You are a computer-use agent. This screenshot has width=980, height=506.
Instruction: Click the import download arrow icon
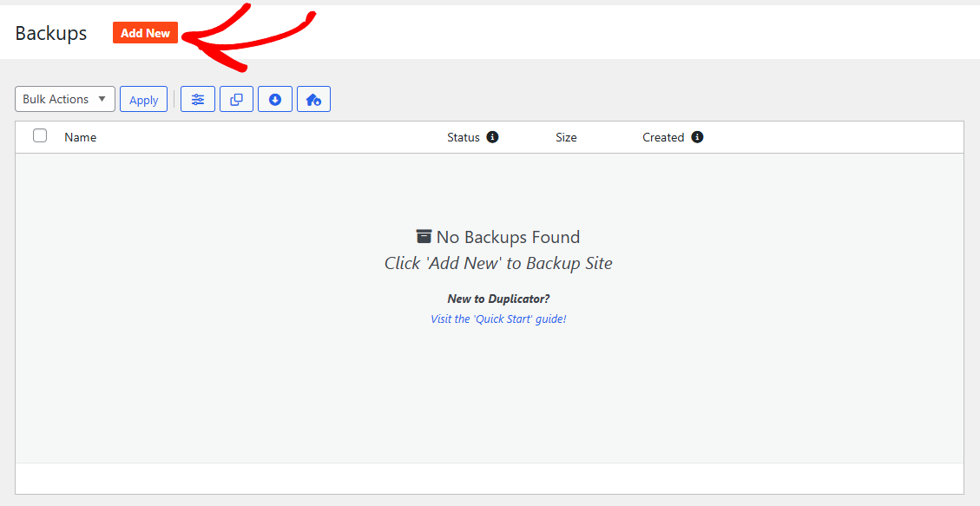pyautogui.click(x=275, y=100)
